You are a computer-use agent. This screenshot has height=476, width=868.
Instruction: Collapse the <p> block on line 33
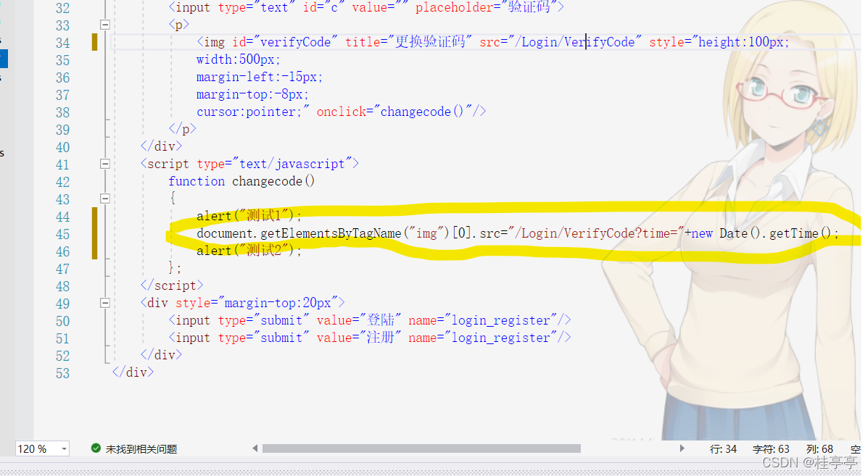[104, 25]
